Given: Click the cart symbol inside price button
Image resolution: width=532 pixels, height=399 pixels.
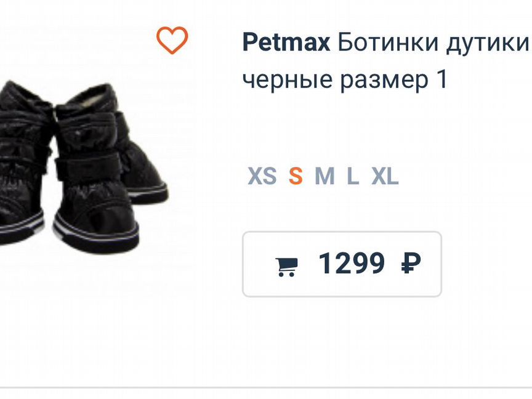Looking at the screenshot, I should (287, 264).
